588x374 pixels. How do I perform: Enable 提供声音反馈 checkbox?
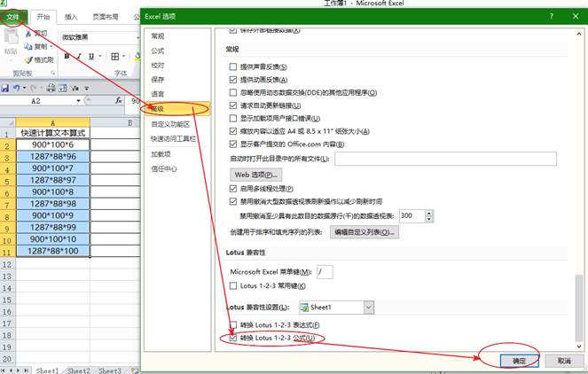[233, 67]
